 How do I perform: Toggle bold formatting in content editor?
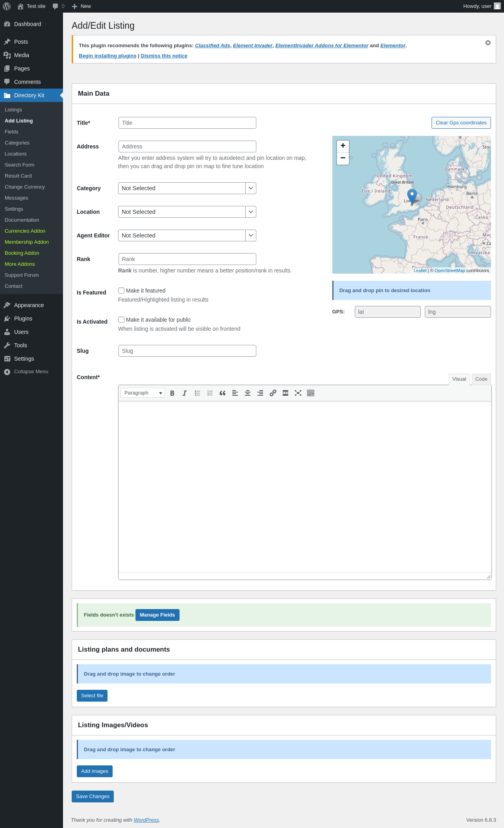(x=172, y=393)
